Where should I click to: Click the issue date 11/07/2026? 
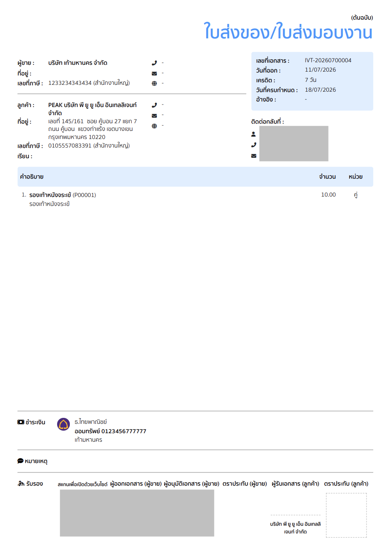(320, 70)
